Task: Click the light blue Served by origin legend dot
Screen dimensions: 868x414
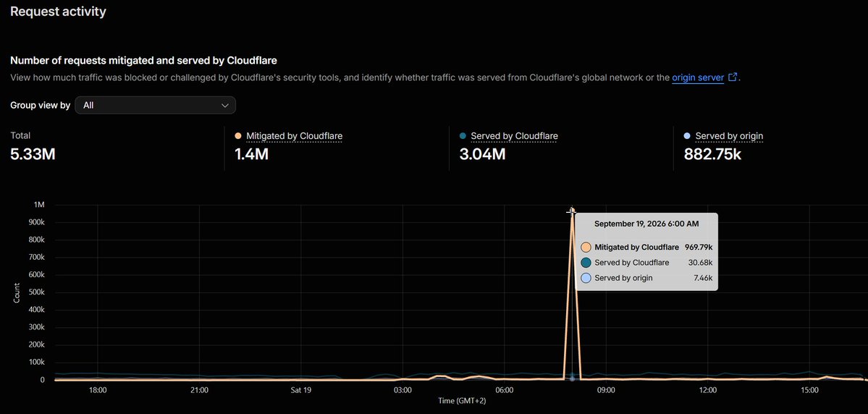Action: click(687, 135)
